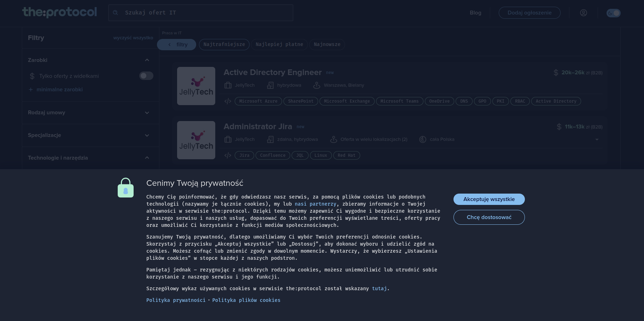
Task: Click the search magnifier icon
Action: (116, 12)
